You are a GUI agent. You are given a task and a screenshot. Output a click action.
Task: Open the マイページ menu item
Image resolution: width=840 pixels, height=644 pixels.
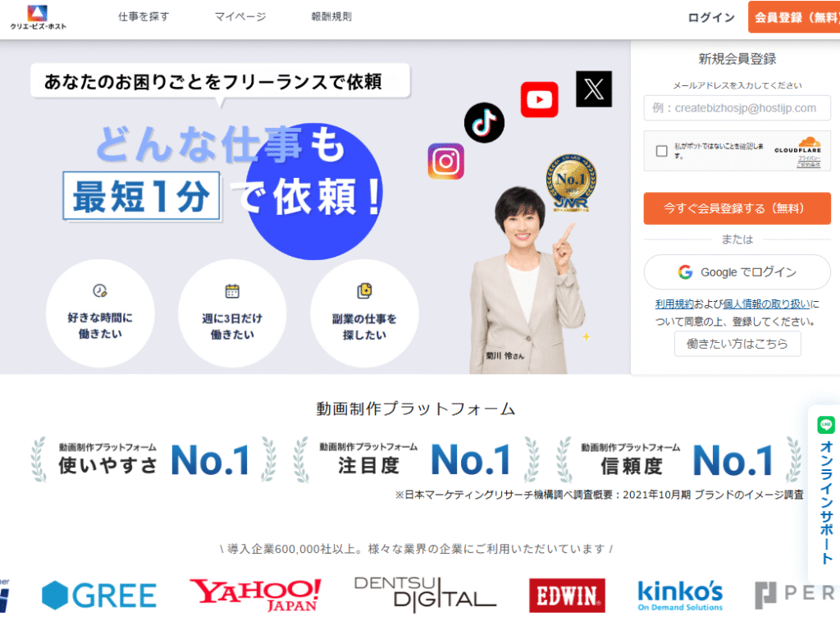pos(240,16)
